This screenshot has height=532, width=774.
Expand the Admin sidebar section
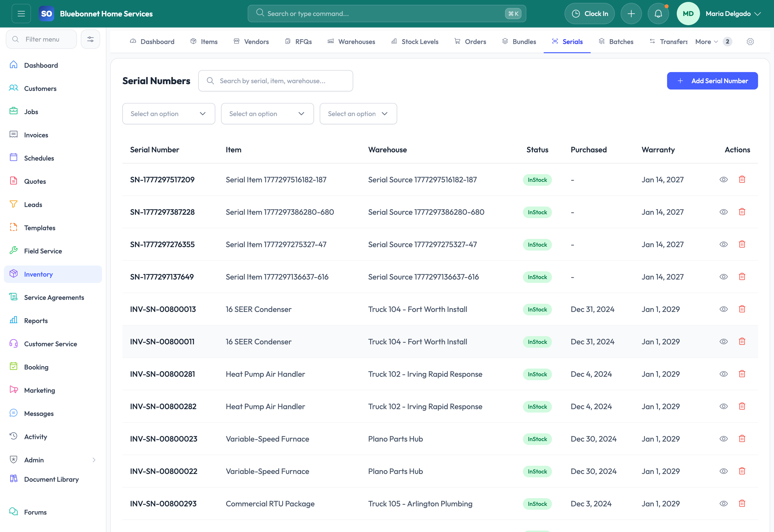coord(53,460)
